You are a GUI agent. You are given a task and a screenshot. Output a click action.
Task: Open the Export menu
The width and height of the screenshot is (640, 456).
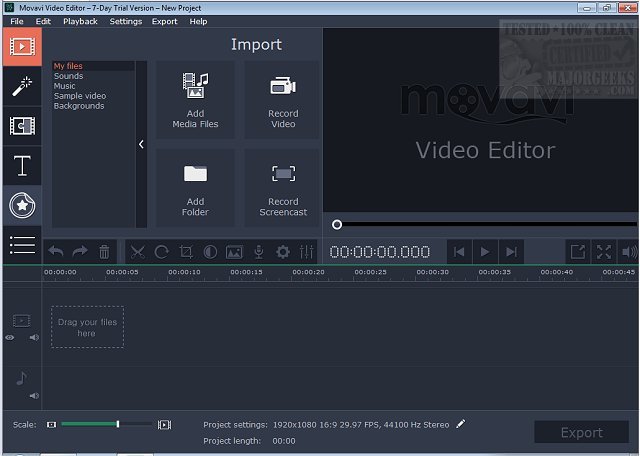pos(164,21)
